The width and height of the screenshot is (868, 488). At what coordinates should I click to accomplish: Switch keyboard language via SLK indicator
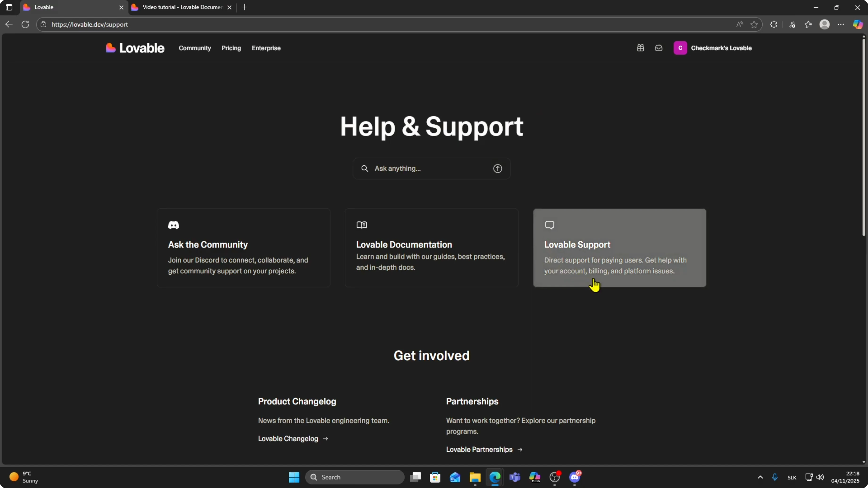coord(792,478)
